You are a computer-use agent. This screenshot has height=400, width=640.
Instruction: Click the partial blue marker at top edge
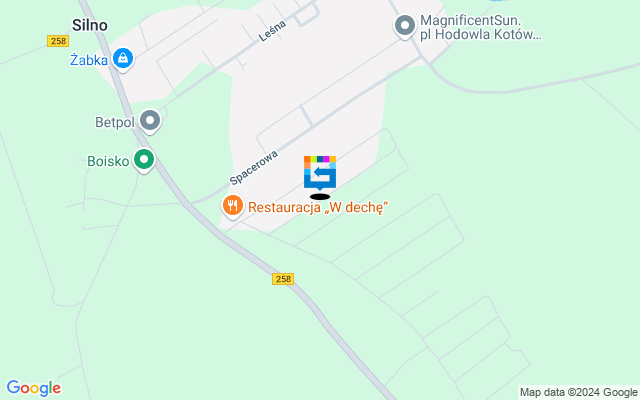coord(496,1)
